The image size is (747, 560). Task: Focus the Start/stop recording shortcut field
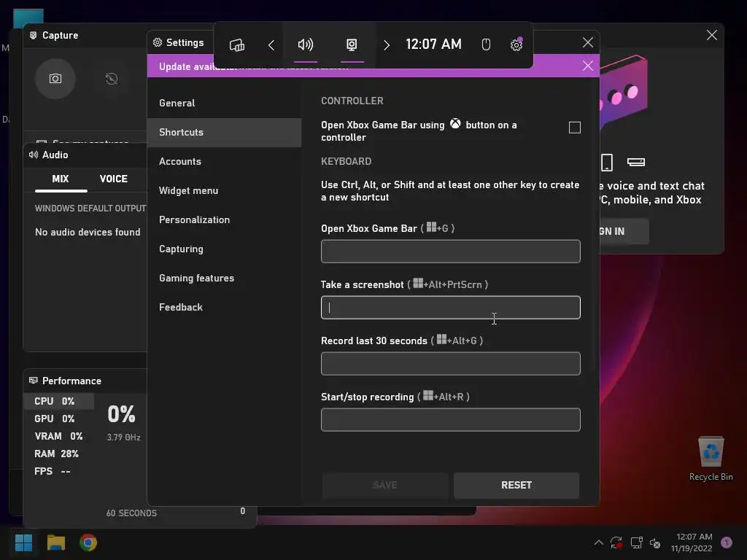(451, 420)
